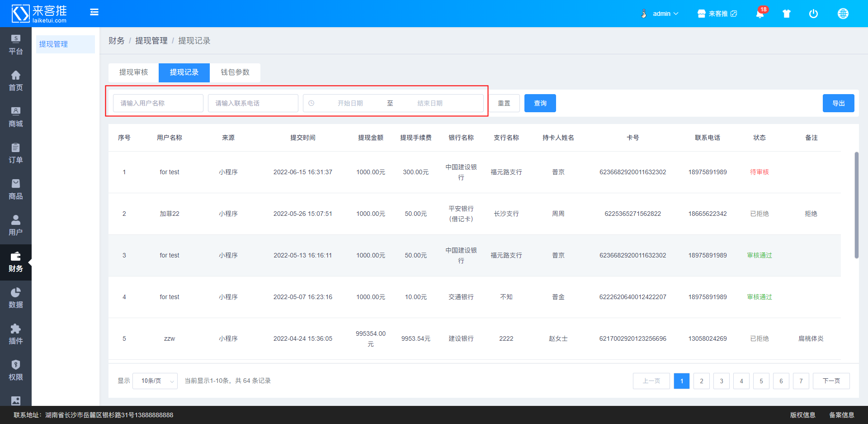Open 商城 sidebar section

tap(16, 118)
